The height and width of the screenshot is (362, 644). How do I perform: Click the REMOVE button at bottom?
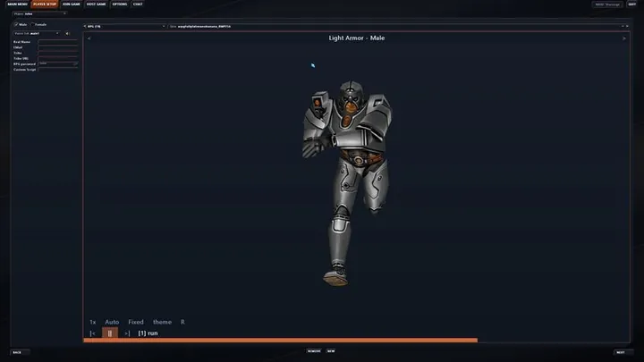(314, 351)
